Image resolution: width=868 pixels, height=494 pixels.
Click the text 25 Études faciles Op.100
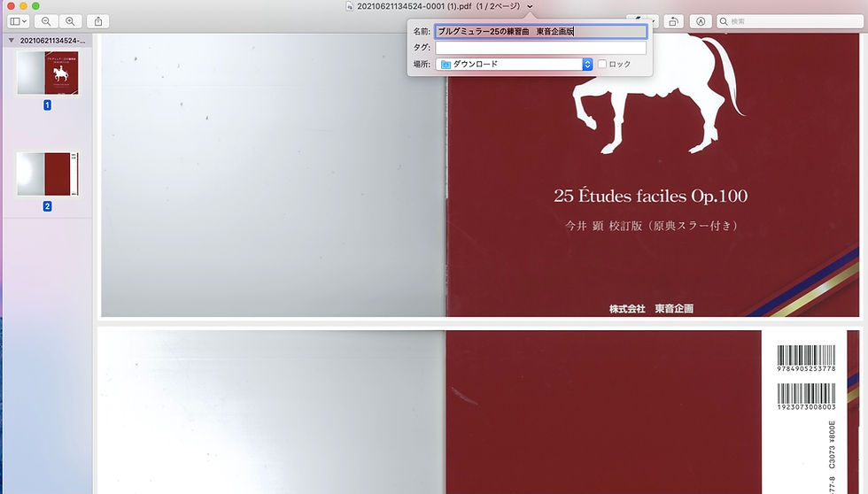click(x=650, y=196)
